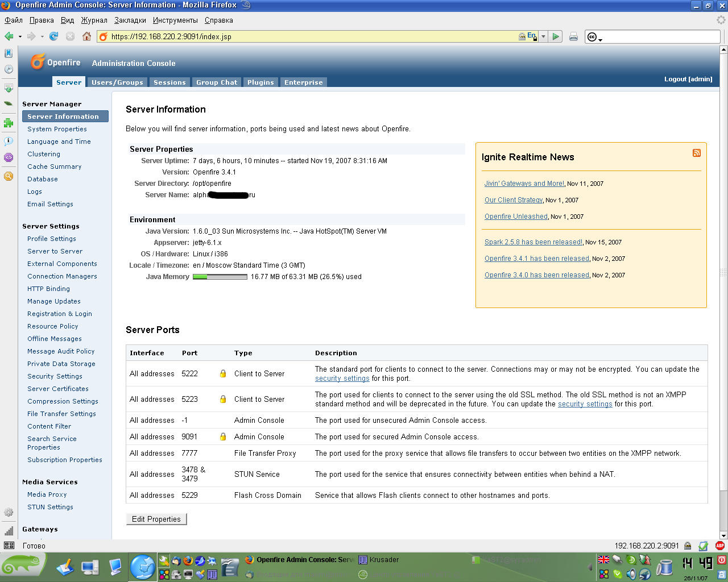Click the Go arrow beside address bar
Viewport: 728px width, 582px height.
coord(556,36)
